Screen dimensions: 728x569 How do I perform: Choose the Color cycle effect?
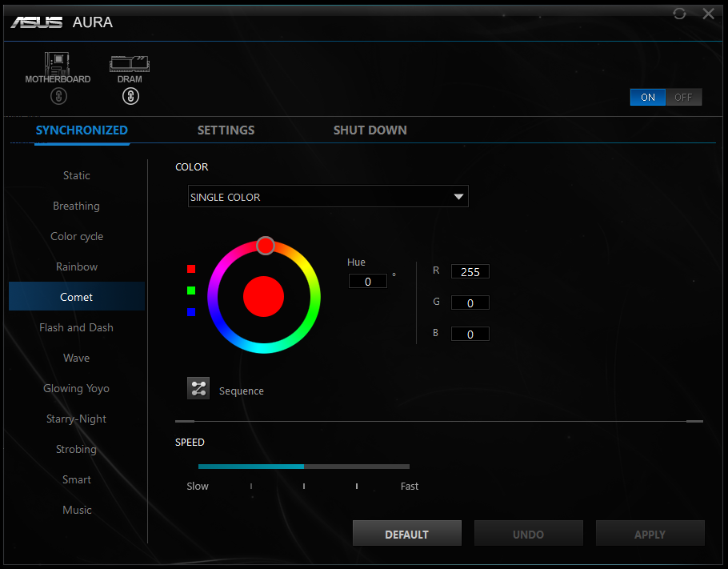coord(77,236)
